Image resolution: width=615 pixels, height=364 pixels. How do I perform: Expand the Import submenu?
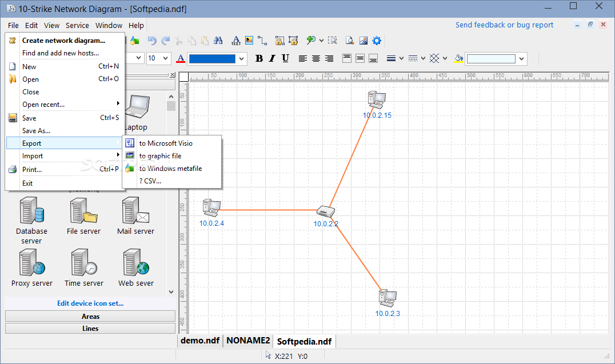(65, 156)
